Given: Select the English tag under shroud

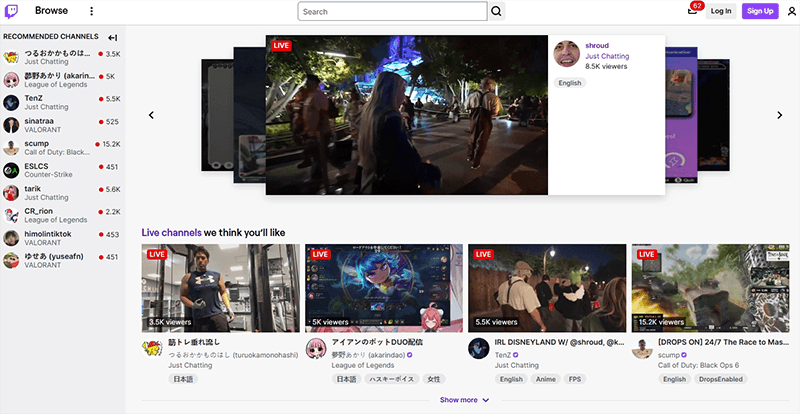Looking at the screenshot, I should pos(570,83).
